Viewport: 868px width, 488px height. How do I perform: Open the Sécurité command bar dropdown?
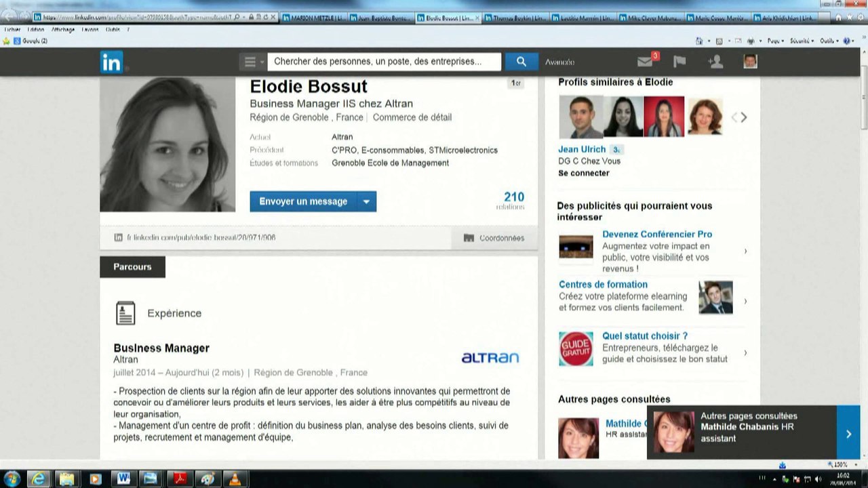pos(802,41)
